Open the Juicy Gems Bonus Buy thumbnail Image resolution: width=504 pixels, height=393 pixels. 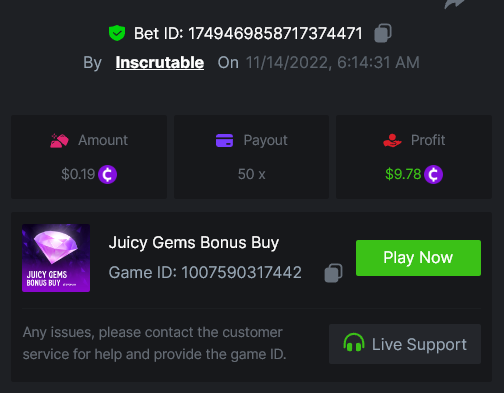tap(56, 258)
